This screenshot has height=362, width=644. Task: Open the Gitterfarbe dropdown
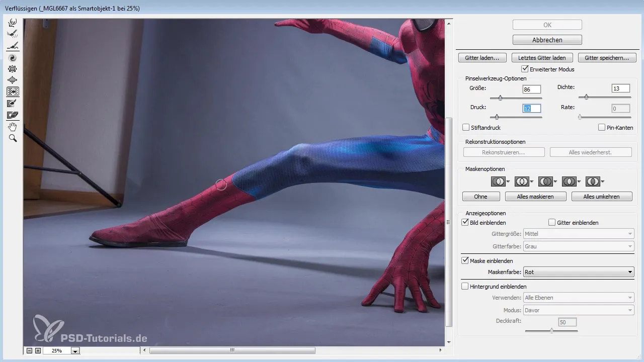point(579,246)
